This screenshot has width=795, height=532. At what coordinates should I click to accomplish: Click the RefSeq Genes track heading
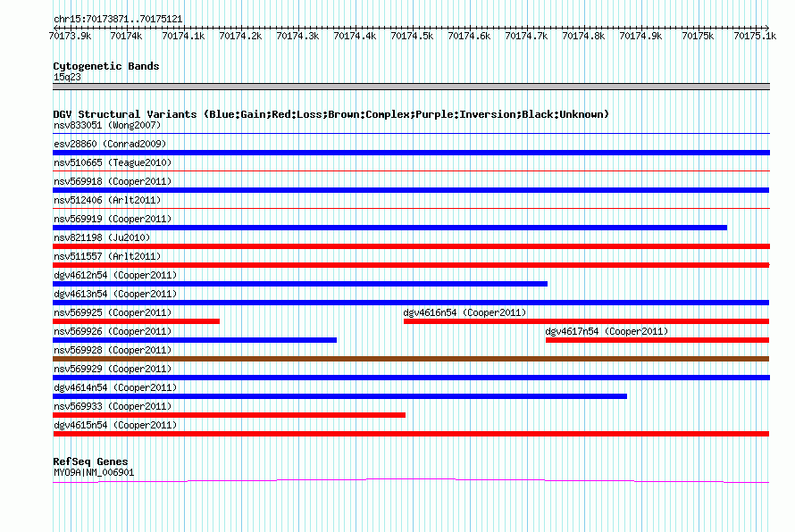pos(90,461)
